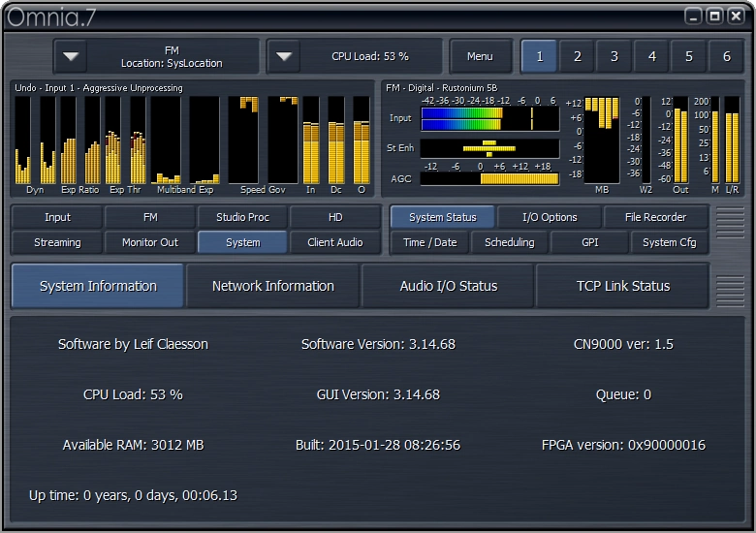Screen dimensions: 756x533
Task: Minimize the Omnia.7 window
Action: click(693, 16)
